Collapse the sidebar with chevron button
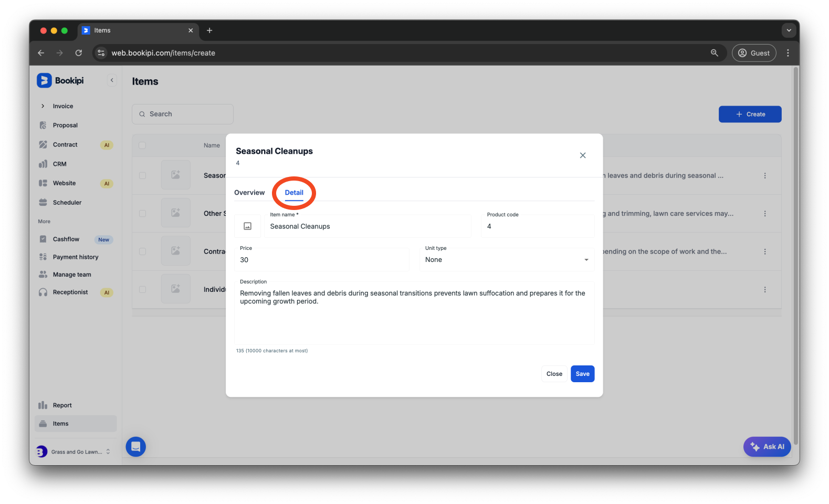Screen dimensions: 829x504 [112, 80]
